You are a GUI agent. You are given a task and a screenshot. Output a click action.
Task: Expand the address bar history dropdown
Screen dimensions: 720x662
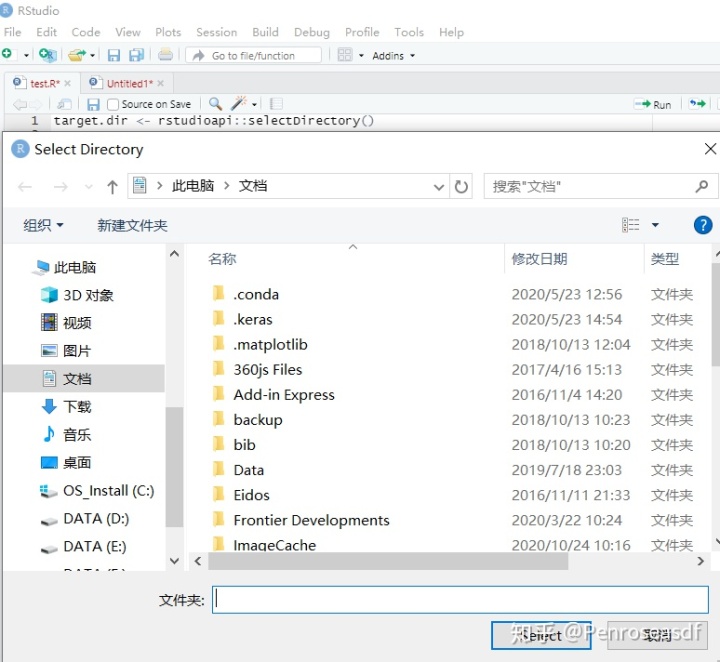point(439,187)
